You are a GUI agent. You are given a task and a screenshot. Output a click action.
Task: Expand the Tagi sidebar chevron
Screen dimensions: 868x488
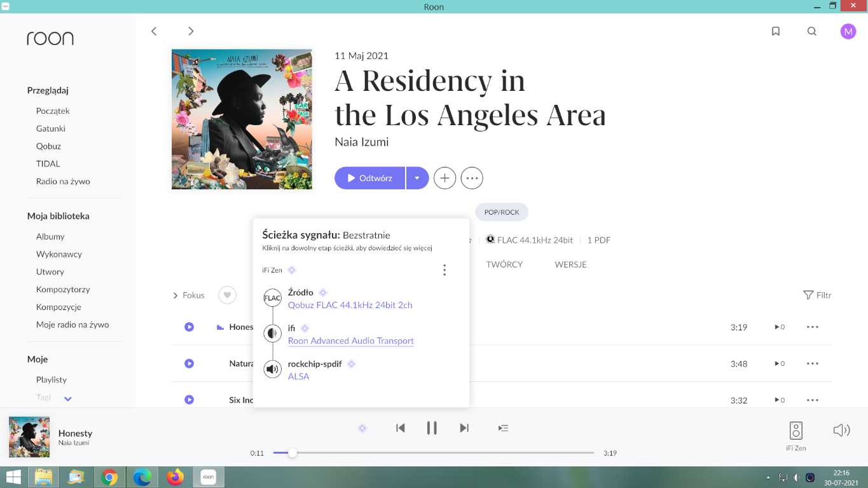coord(68,399)
